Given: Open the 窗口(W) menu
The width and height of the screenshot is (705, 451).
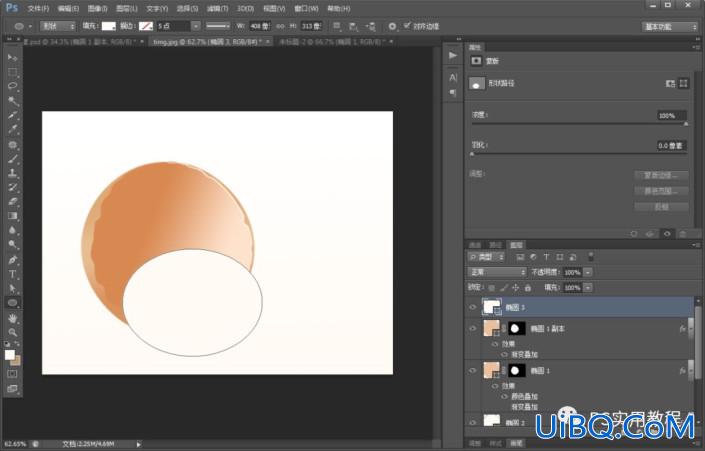Looking at the screenshot, I should 306,9.
